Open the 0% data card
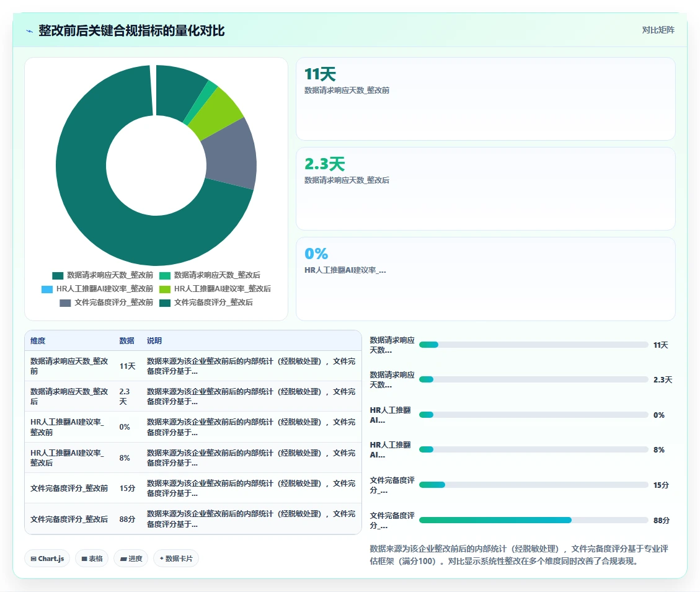The height and width of the screenshot is (592, 700). [x=485, y=278]
